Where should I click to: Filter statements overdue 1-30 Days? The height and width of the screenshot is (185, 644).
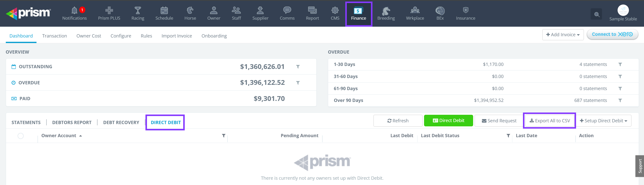point(620,64)
